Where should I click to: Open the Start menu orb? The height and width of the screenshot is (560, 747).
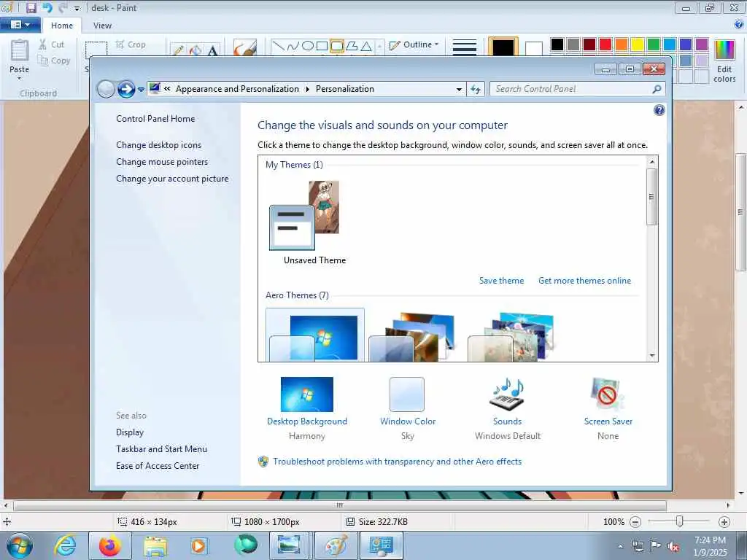pos(20,545)
